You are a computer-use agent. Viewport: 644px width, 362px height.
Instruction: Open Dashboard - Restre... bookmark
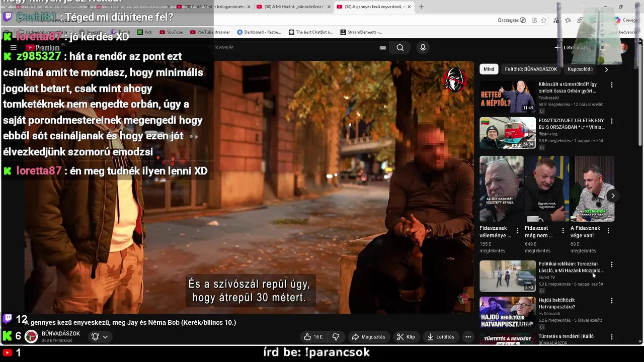(x=259, y=32)
